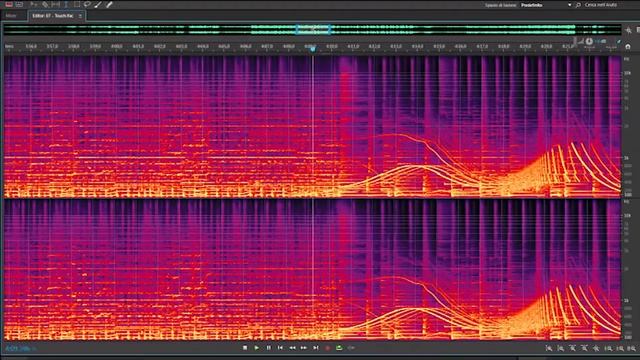Open the Mixer tab

pyautogui.click(x=11, y=16)
